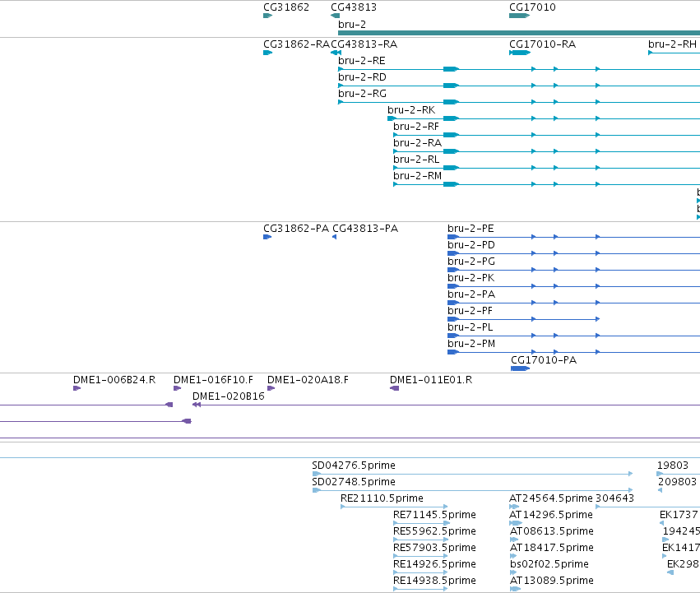The height and width of the screenshot is (593, 700).
Task: Click the CG31862-PA protein label
Action: click(296, 229)
